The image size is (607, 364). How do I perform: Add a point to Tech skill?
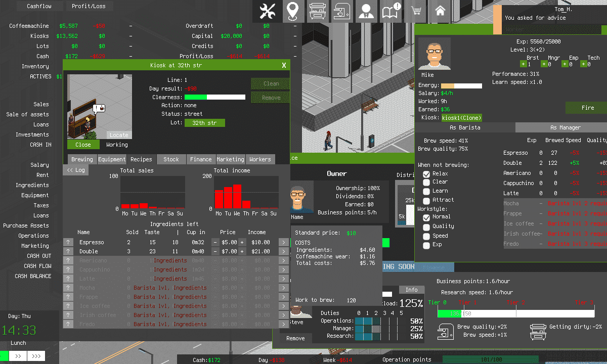pyautogui.click(x=584, y=64)
